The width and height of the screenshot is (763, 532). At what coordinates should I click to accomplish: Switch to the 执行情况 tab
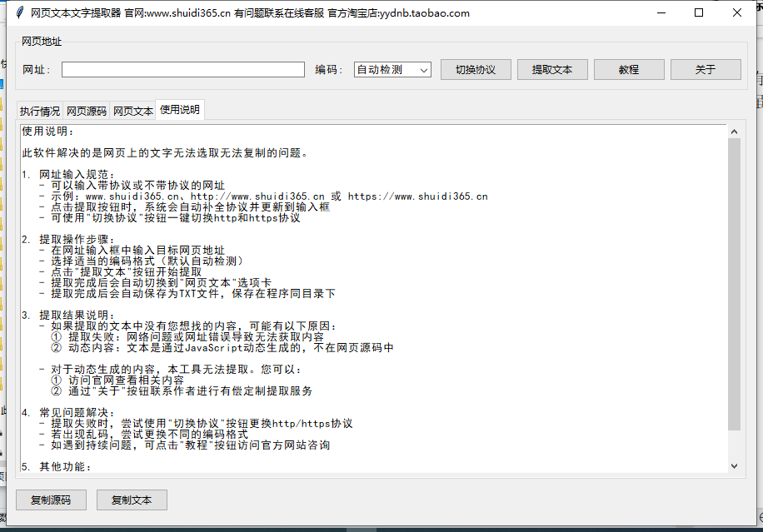pos(40,111)
